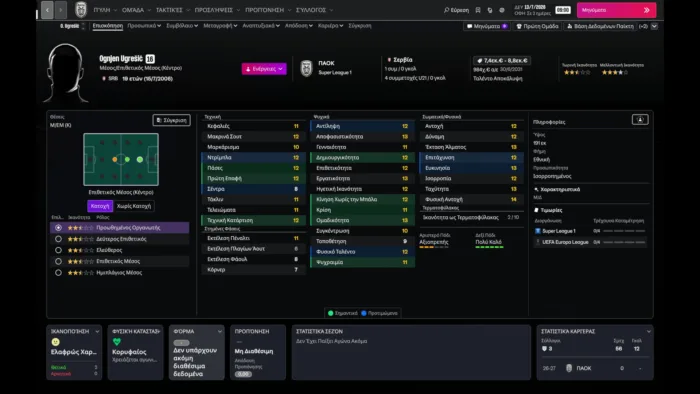Expand the Προσωπικά dropdown tab
The height and width of the screenshot is (394, 700).
coord(144,26)
